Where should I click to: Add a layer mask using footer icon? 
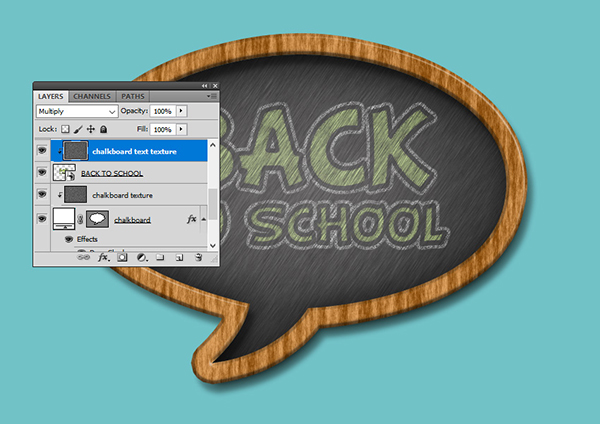pos(122,257)
